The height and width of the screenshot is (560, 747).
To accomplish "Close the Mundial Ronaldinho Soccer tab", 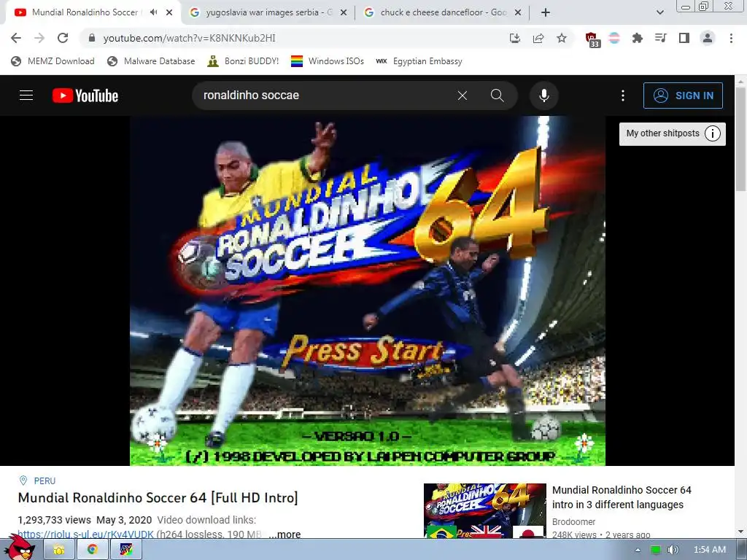I will click(169, 12).
